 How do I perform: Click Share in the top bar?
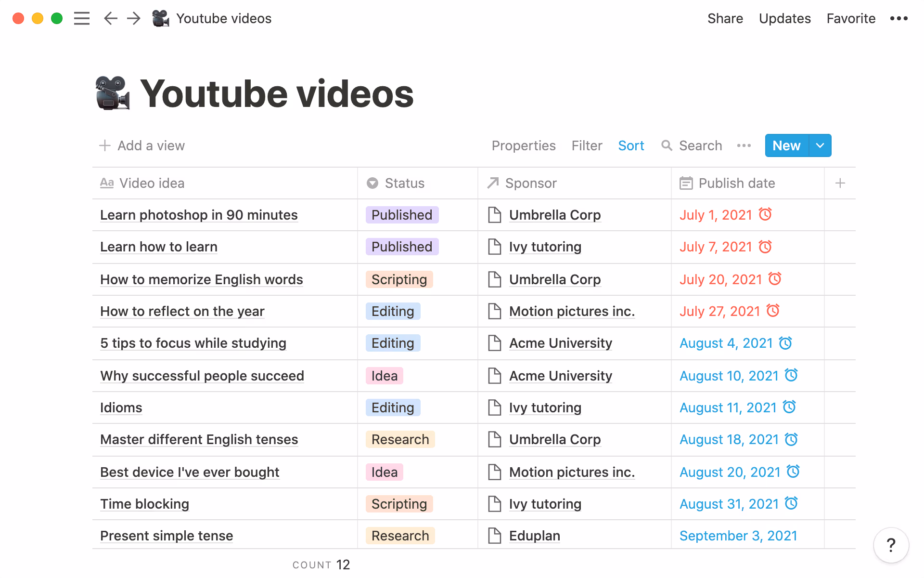point(725,18)
